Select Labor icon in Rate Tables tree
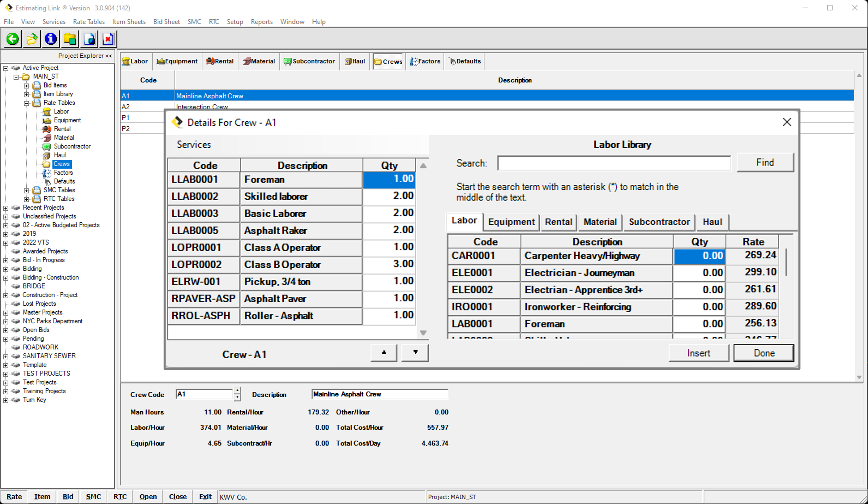 pos(47,111)
